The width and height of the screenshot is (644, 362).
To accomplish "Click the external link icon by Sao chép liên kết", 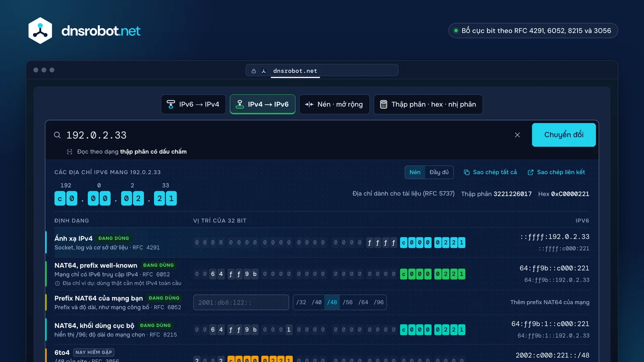I will point(530,172).
